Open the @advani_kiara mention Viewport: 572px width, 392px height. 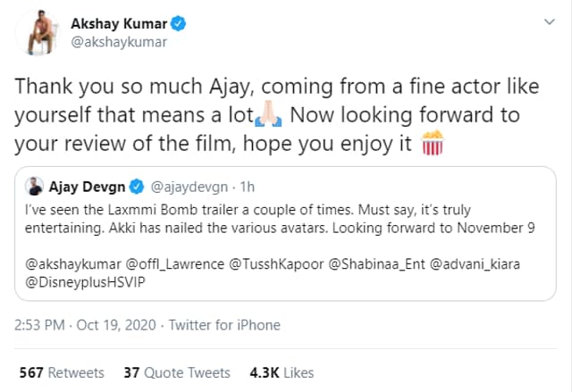tap(475, 263)
